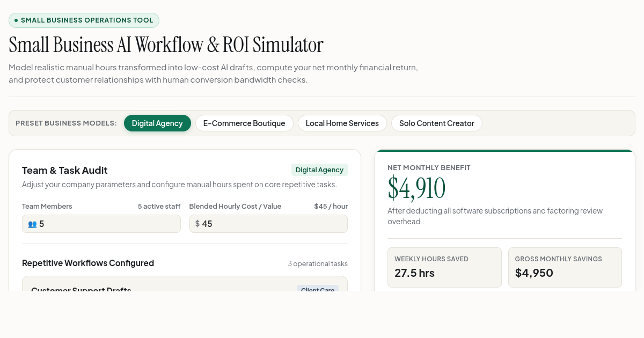Image resolution: width=644 pixels, height=338 pixels.
Task: Click the Digital Agency badge label
Action: [x=319, y=170]
